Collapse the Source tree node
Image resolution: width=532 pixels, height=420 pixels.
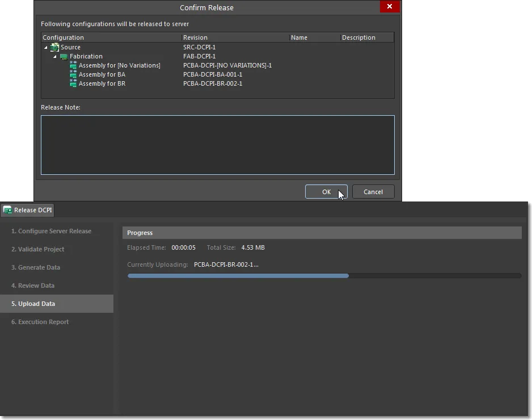click(x=46, y=48)
